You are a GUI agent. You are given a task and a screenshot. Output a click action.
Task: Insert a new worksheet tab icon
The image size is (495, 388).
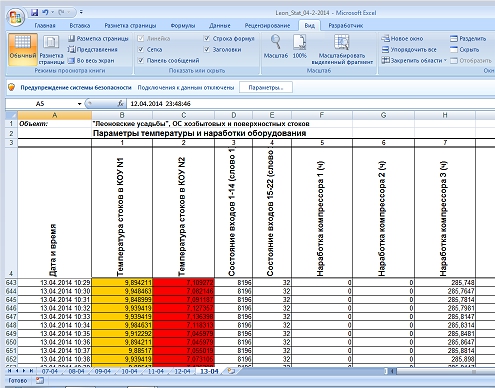231,371
